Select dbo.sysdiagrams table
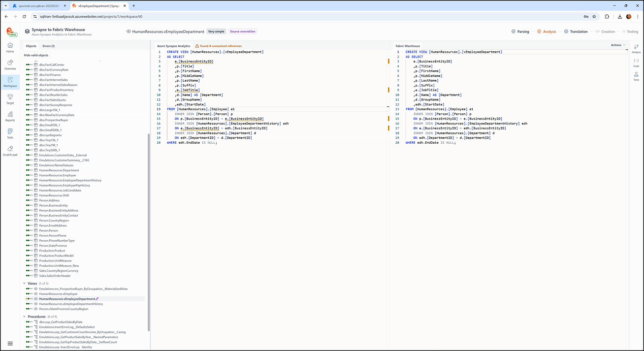The image size is (644, 351). click(x=51, y=135)
